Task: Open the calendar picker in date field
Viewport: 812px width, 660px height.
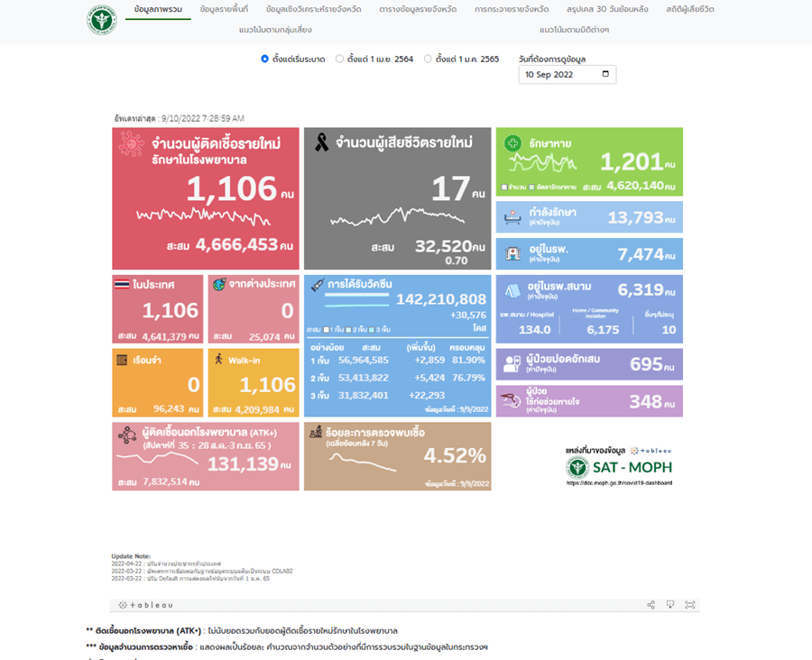Action: 605,74
